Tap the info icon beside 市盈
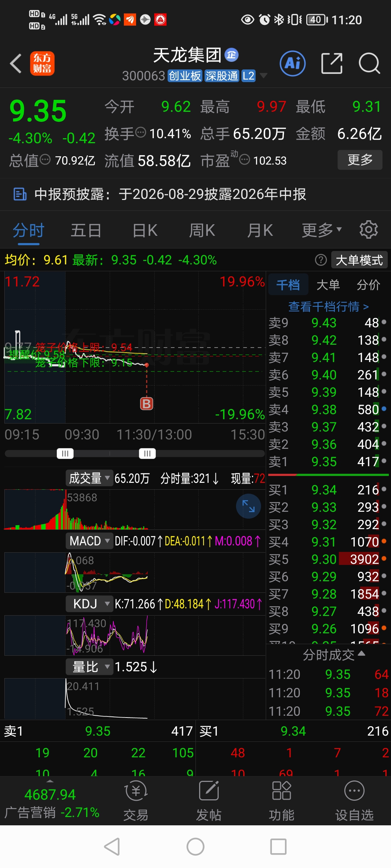Image resolution: width=391 pixels, height=868 pixels. click(245, 159)
